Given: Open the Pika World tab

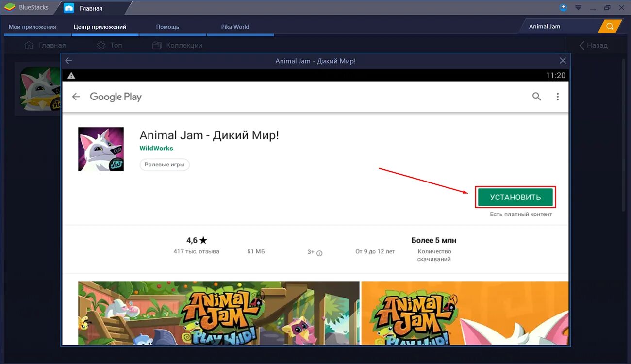Looking at the screenshot, I should pos(235,27).
